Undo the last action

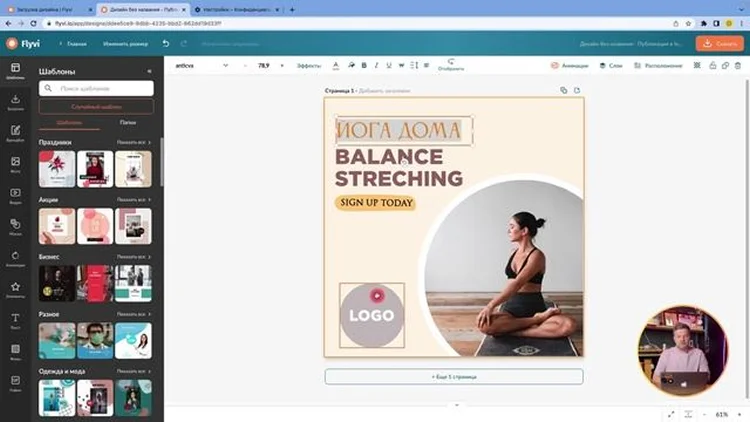pyautogui.click(x=165, y=44)
